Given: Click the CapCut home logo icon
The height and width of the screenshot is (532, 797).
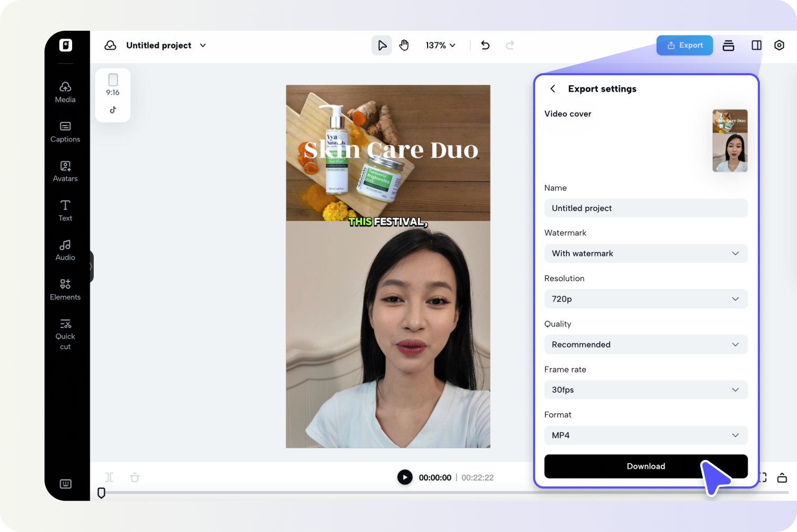Looking at the screenshot, I should coord(66,45).
